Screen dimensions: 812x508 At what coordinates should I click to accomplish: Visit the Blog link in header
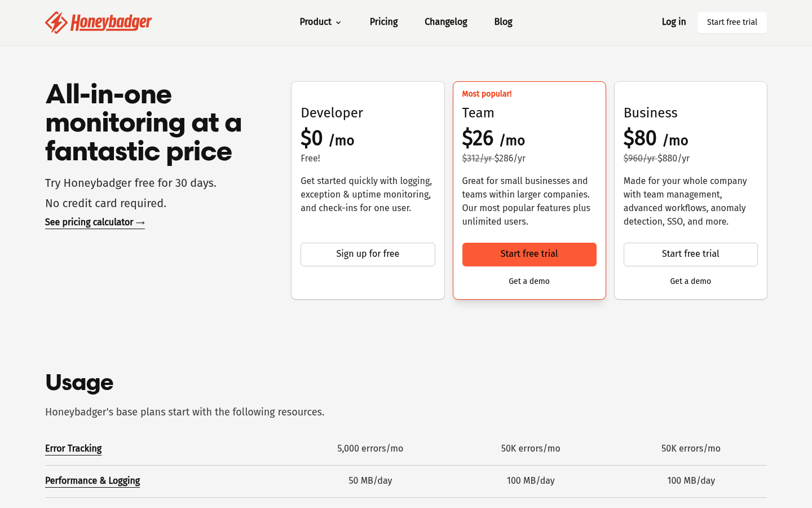(x=503, y=22)
